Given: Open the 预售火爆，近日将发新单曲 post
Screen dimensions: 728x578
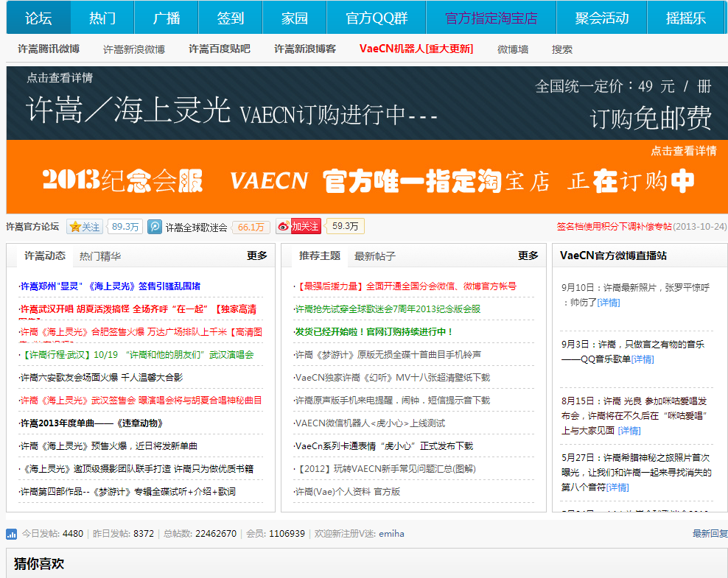Looking at the screenshot, I should pyautogui.click(x=109, y=445).
